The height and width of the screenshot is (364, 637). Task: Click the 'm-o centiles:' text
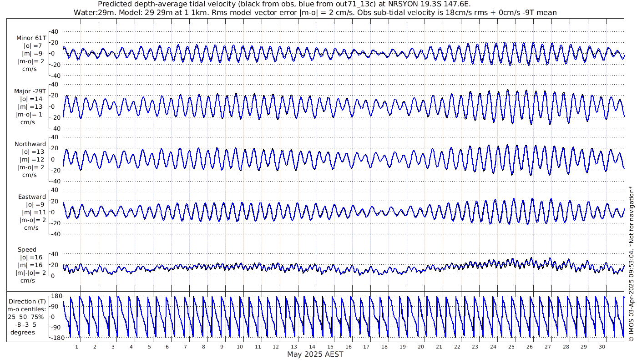tap(28, 309)
